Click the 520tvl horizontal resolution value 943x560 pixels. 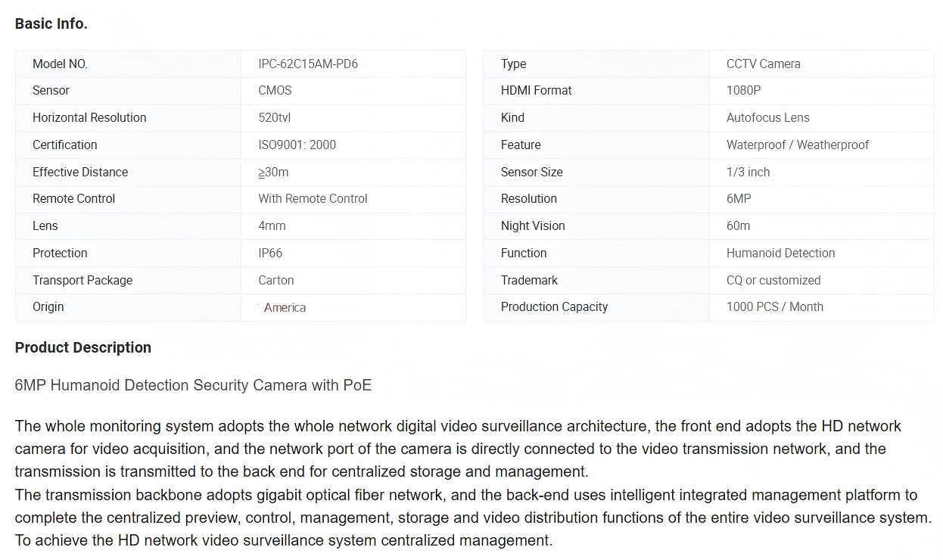click(x=275, y=117)
